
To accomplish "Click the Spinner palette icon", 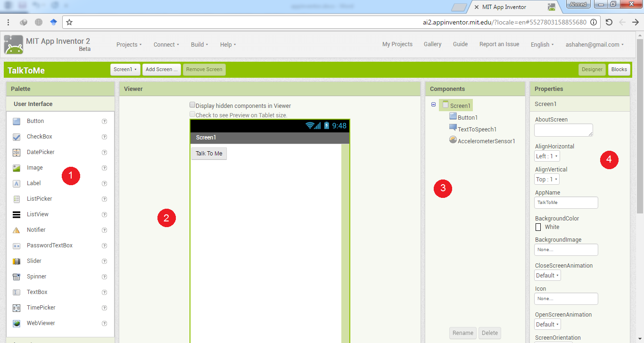I will 17,277.
